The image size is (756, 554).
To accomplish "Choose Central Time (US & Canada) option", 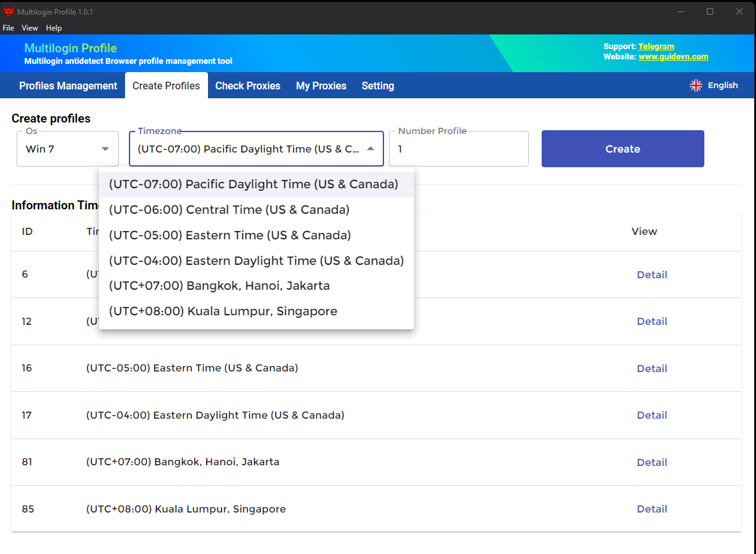I will pyautogui.click(x=256, y=210).
